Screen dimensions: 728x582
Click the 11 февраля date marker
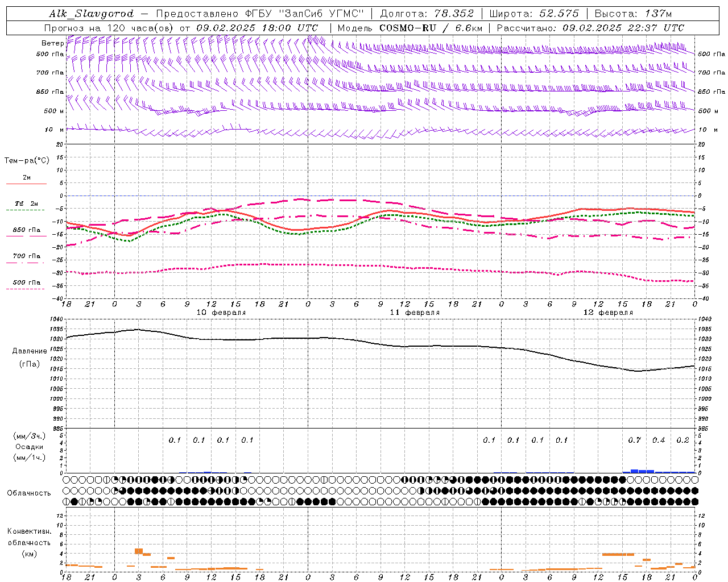[x=415, y=313]
